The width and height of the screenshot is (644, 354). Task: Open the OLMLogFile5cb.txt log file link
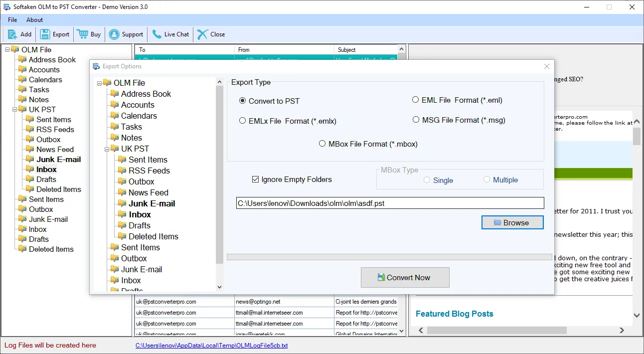click(211, 346)
